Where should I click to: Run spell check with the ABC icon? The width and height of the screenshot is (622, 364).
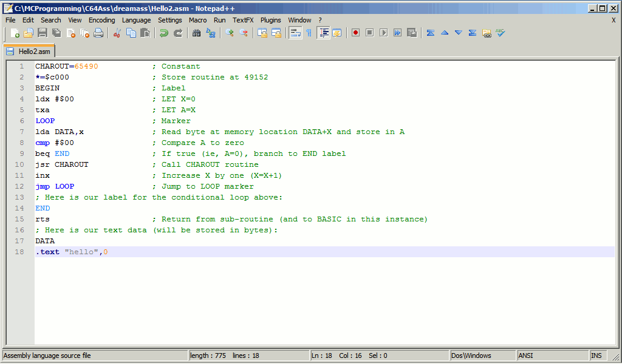point(500,33)
